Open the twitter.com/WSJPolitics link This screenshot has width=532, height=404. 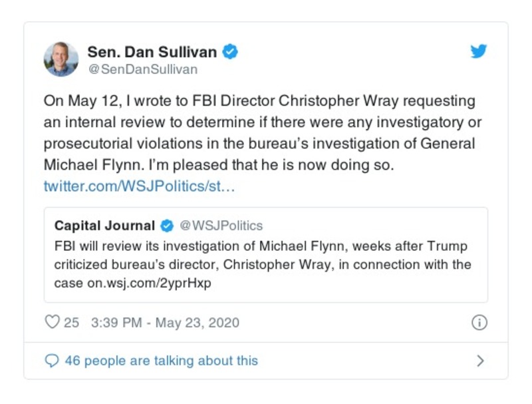[x=139, y=186]
